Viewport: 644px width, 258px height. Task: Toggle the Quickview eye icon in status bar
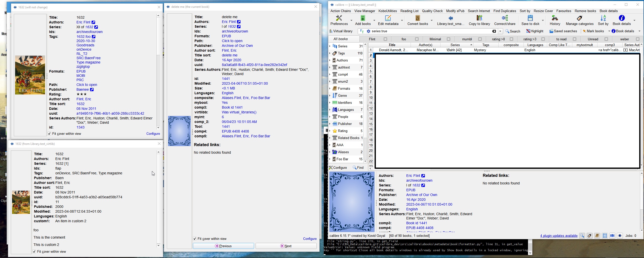620,236
